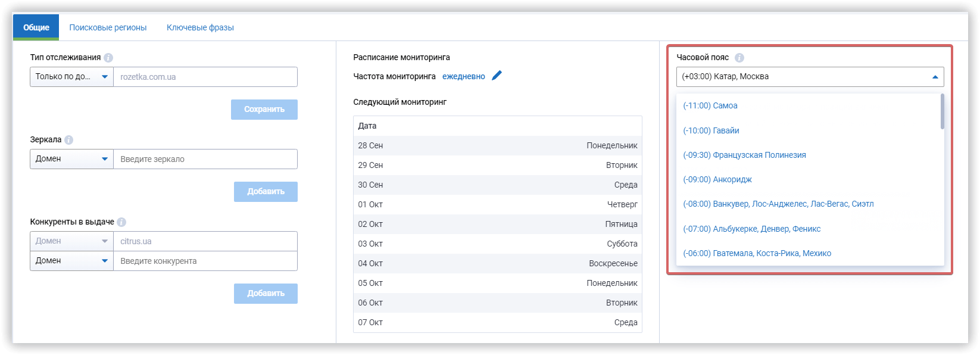Image resolution: width=980 pixels, height=355 pixels.
Task: Choose "(-09:00) Анкоридж" from the timezone list
Action: (x=717, y=179)
